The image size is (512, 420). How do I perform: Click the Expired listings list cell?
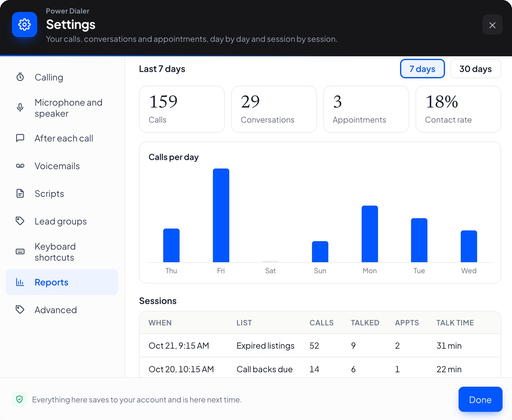[266, 346]
